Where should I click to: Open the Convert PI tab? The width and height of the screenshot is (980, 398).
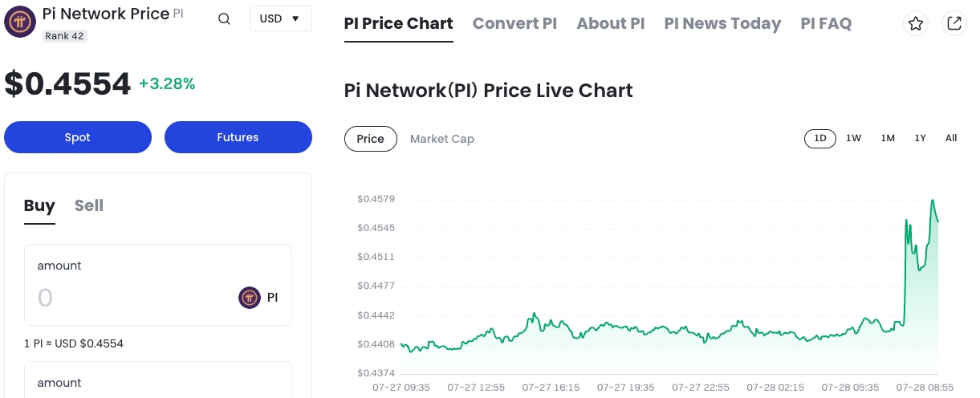514,24
